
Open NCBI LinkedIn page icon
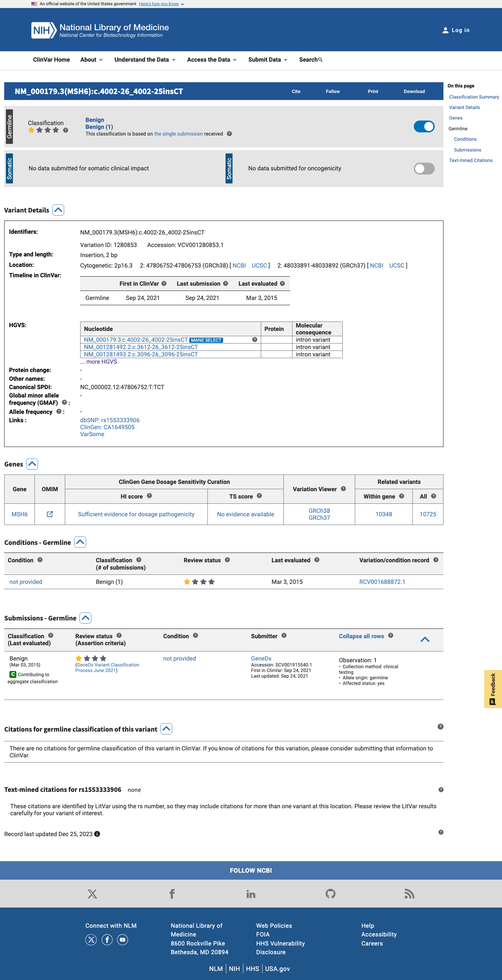click(251, 894)
